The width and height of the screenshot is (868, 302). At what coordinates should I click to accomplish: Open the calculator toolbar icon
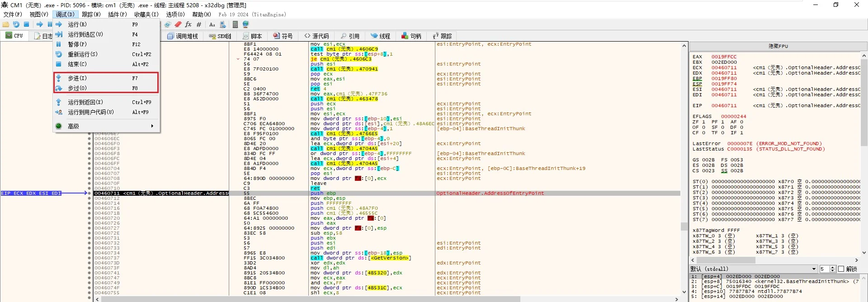(235, 24)
